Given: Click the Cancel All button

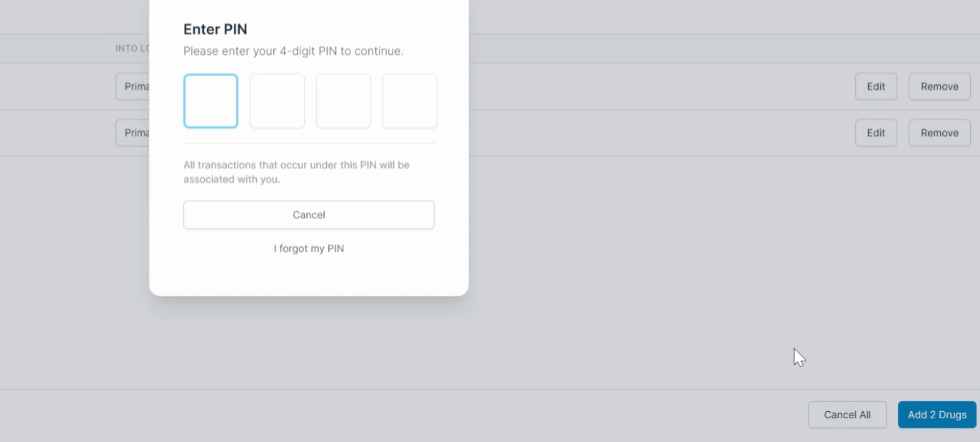Looking at the screenshot, I should point(847,415).
